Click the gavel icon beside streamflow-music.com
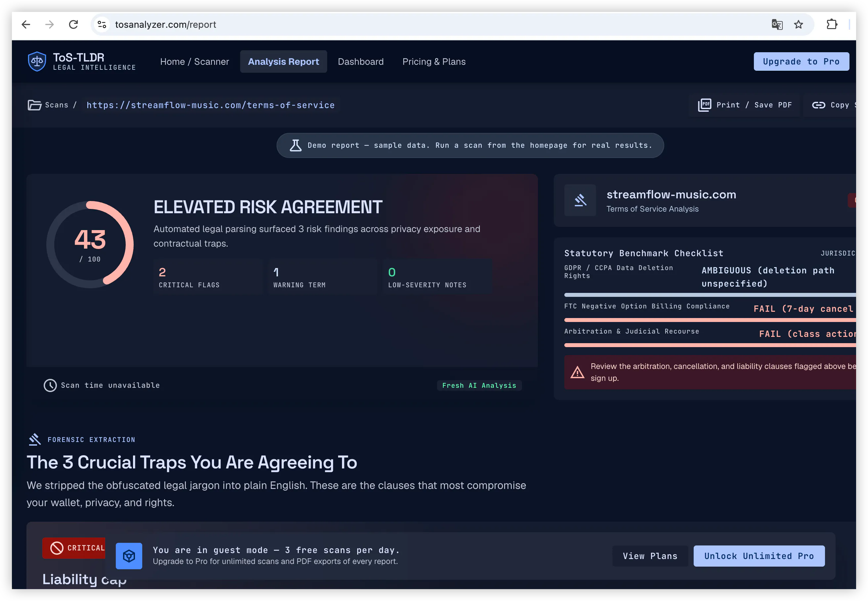Image resolution: width=868 pixels, height=601 pixels. (580, 200)
